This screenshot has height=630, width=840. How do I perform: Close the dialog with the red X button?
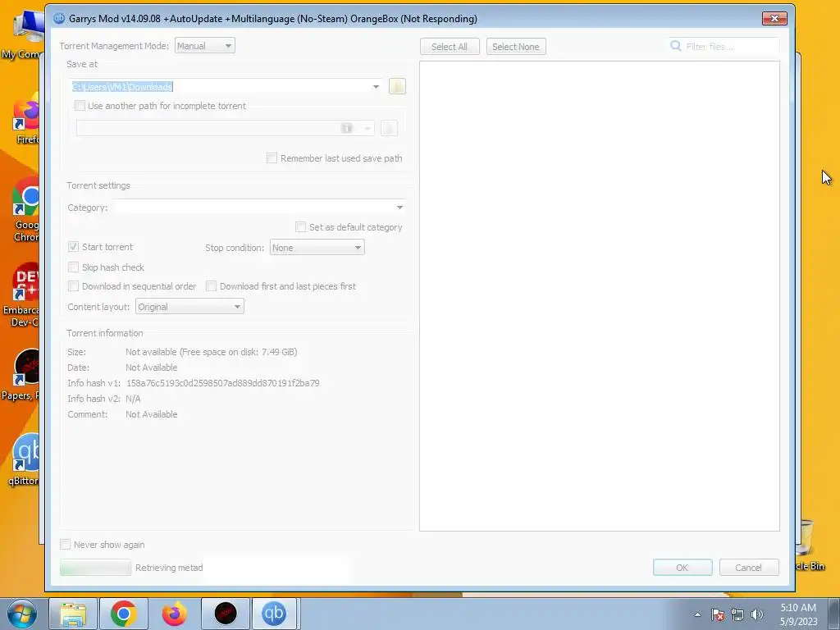(774, 18)
